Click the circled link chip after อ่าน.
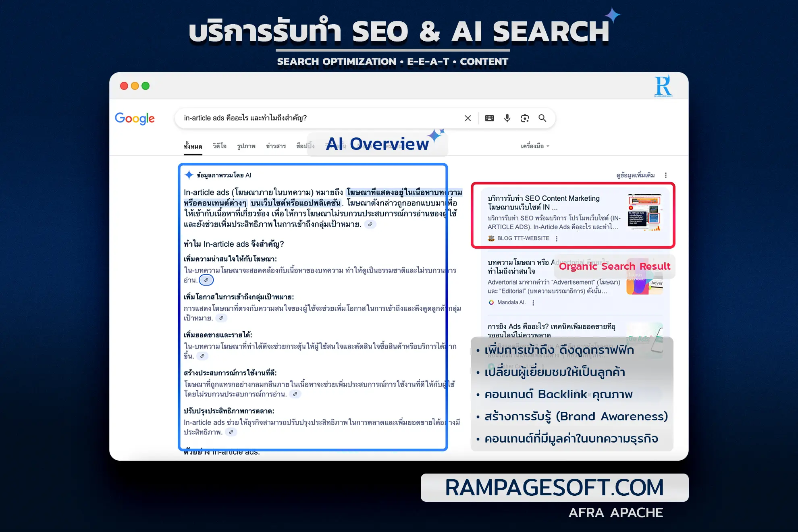 pyautogui.click(x=206, y=280)
